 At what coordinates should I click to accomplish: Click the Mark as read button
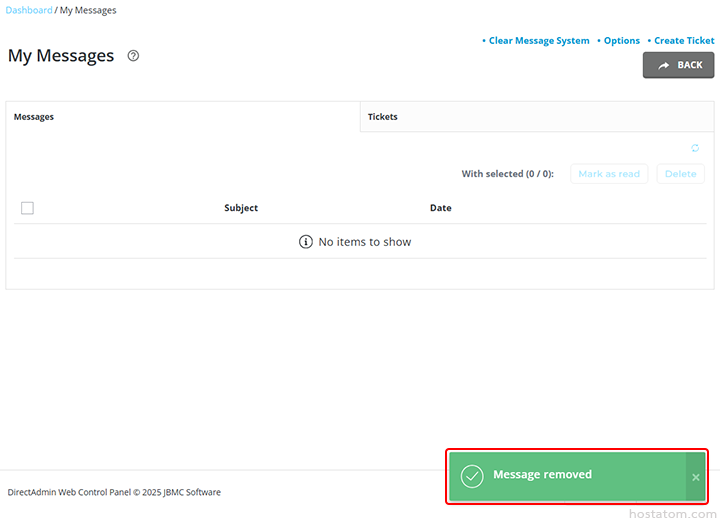[609, 174]
